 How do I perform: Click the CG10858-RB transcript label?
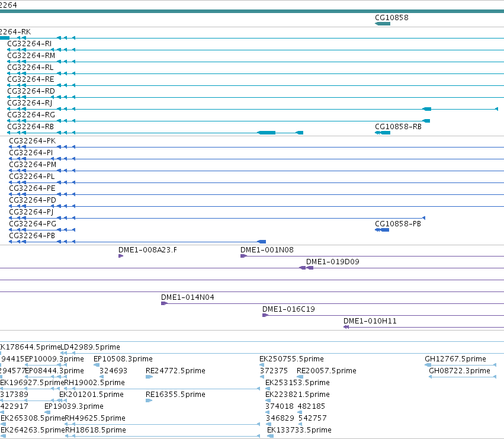398,127
